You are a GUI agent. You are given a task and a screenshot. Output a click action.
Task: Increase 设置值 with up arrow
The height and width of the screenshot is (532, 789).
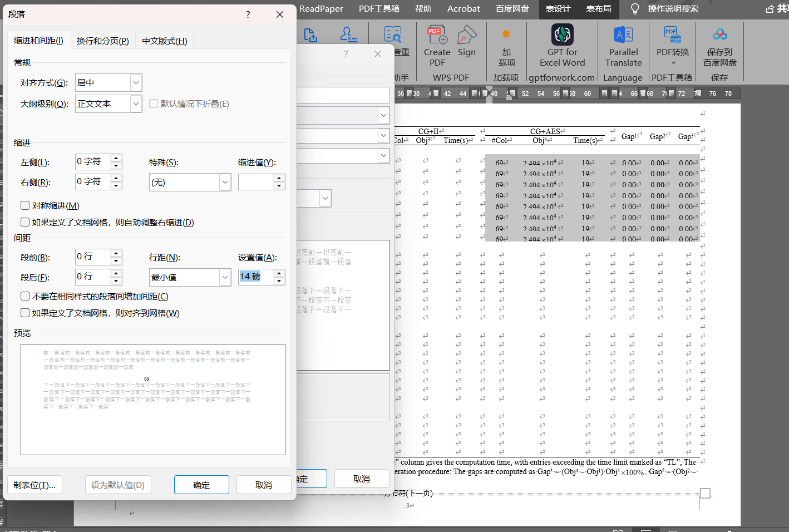pyautogui.click(x=279, y=273)
